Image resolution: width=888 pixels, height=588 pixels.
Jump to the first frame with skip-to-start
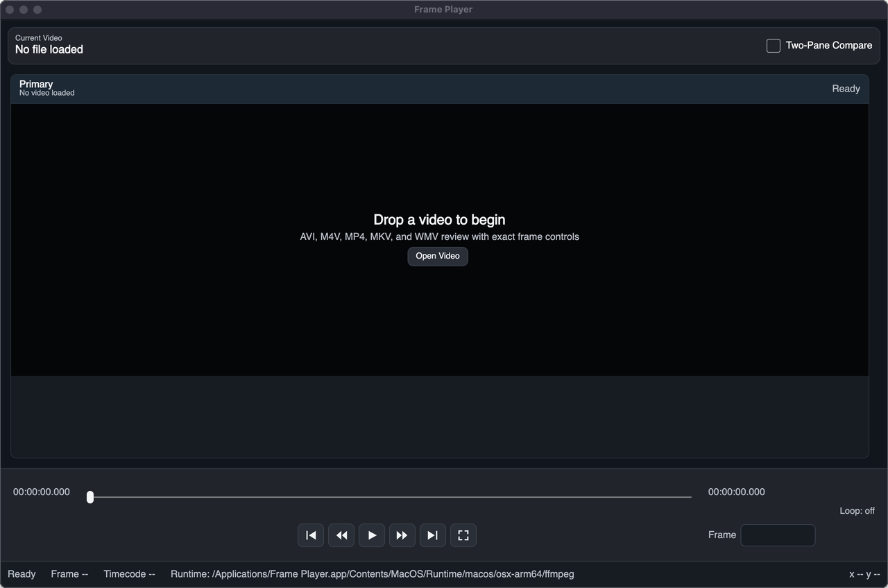coord(311,535)
